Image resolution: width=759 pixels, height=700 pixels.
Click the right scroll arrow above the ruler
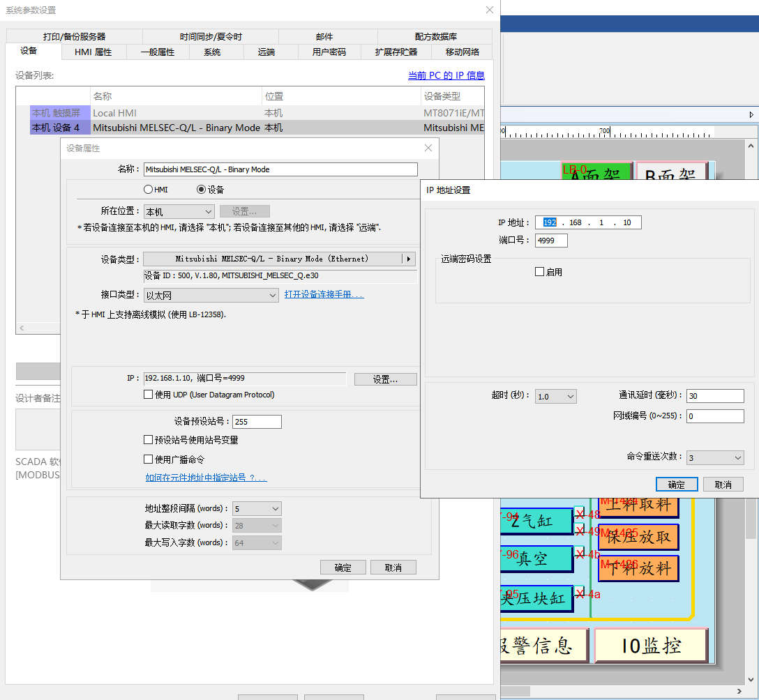751,114
